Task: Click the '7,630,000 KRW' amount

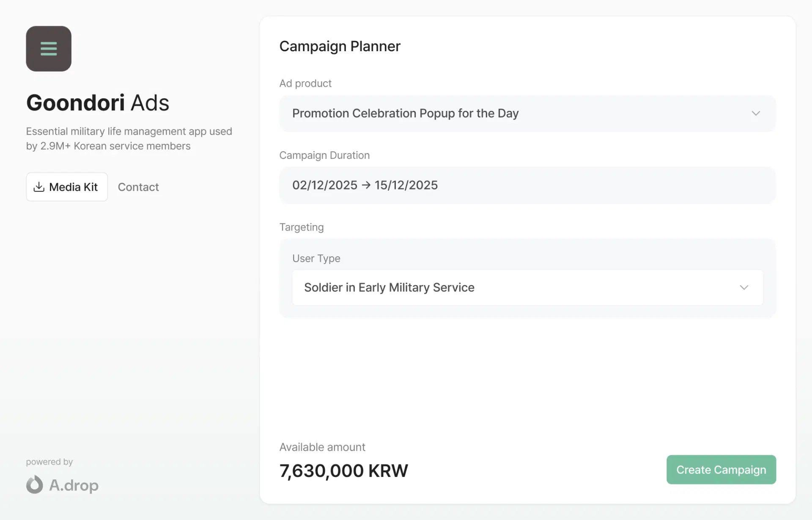Action: coord(343,471)
